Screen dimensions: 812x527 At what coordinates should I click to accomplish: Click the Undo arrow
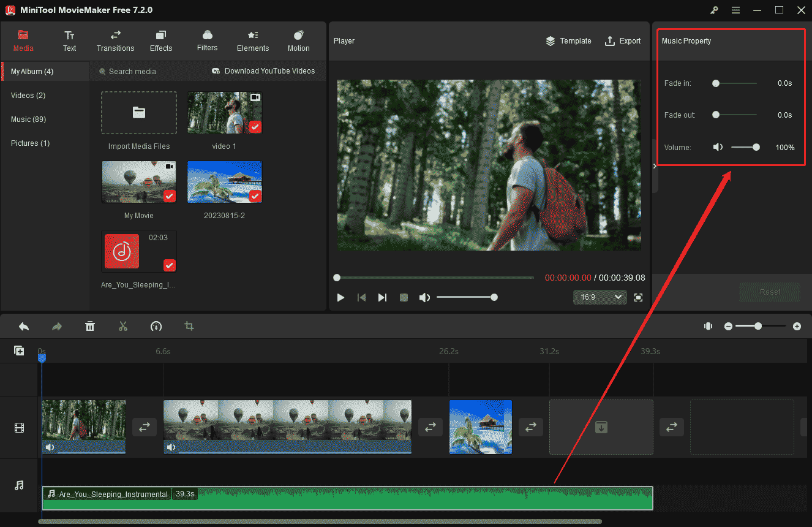tap(24, 327)
